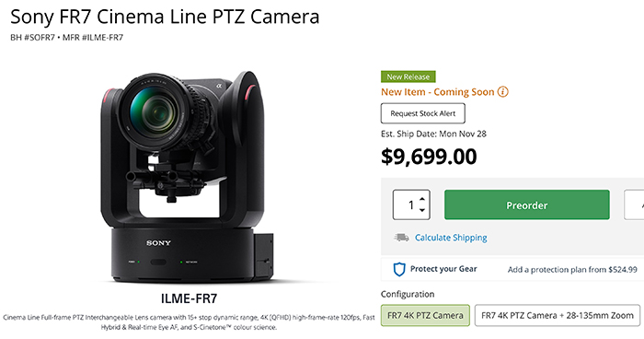Image resolution: width=644 pixels, height=339 pixels.
Task: Click Request Stock Alert button
Action: click(x=423, y=113)
